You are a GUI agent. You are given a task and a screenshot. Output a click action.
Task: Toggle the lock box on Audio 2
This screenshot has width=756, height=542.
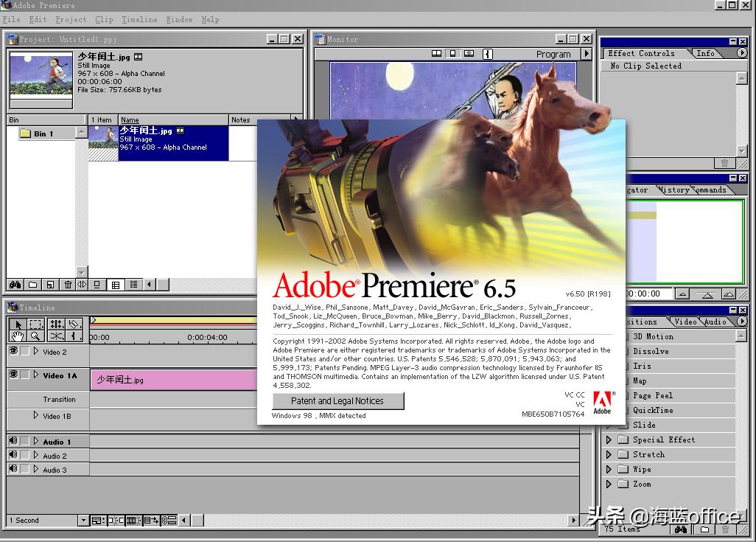[25, 455]
